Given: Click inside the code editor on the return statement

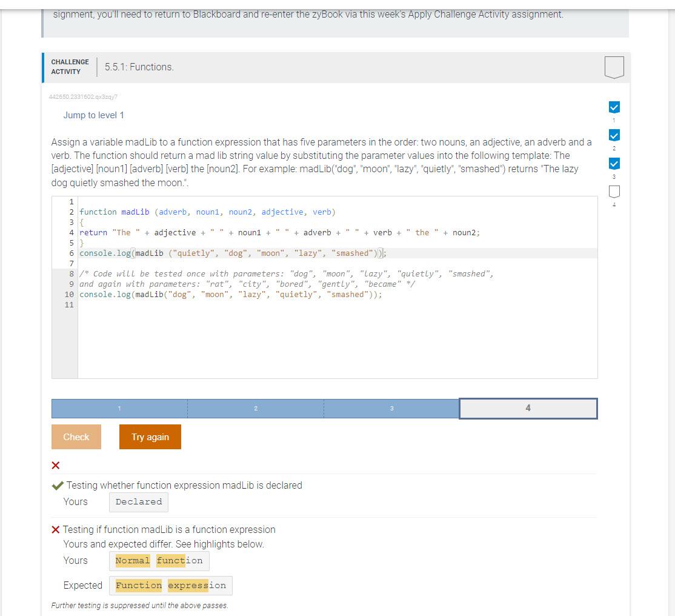Looking at the screenshot, I should [242, 232].
